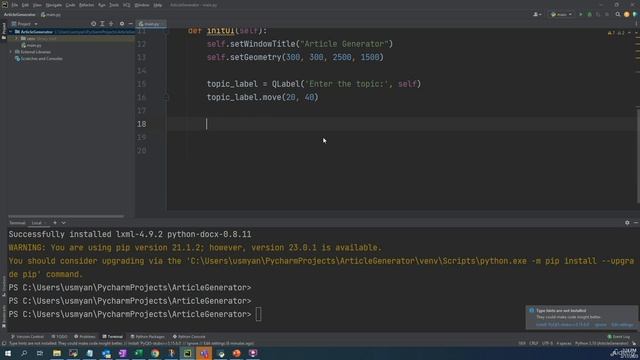Click CRLF line separator status entry

tap(533, 344)
